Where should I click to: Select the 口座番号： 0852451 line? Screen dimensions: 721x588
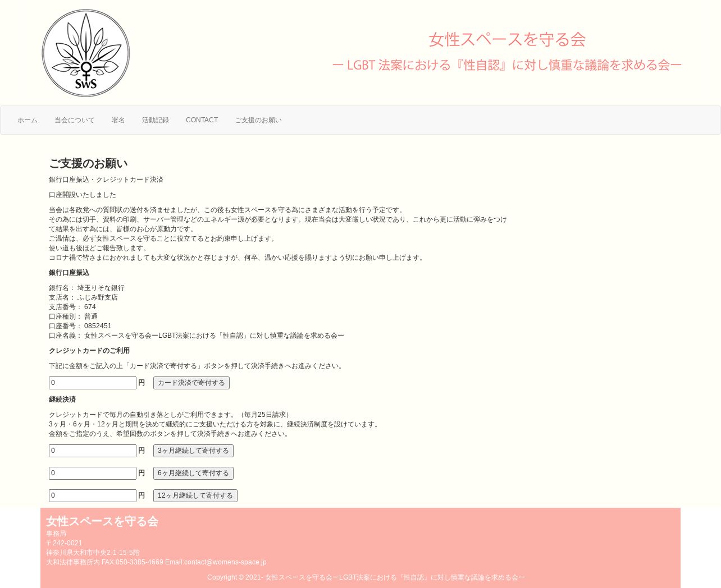tap(80, 326)
